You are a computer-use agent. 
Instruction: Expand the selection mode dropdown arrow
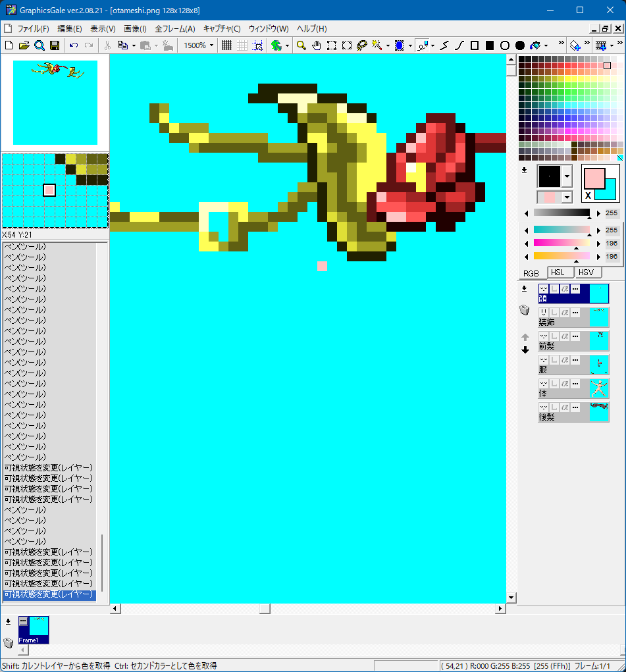click(410, 45)
